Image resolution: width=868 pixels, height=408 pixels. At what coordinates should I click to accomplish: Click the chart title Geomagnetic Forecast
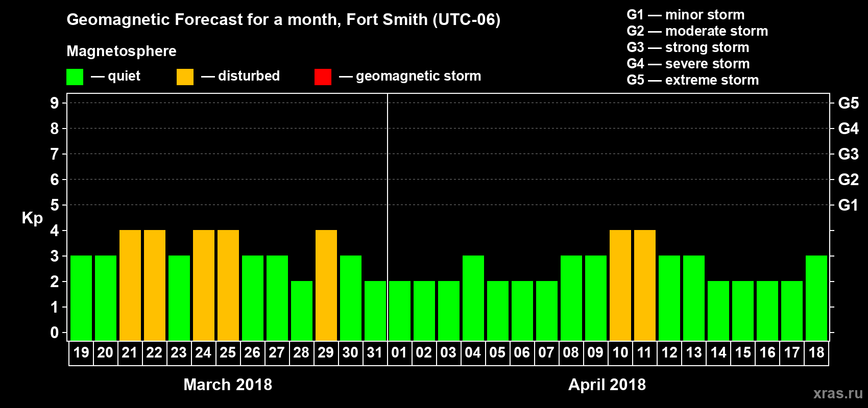pos(283,20)
